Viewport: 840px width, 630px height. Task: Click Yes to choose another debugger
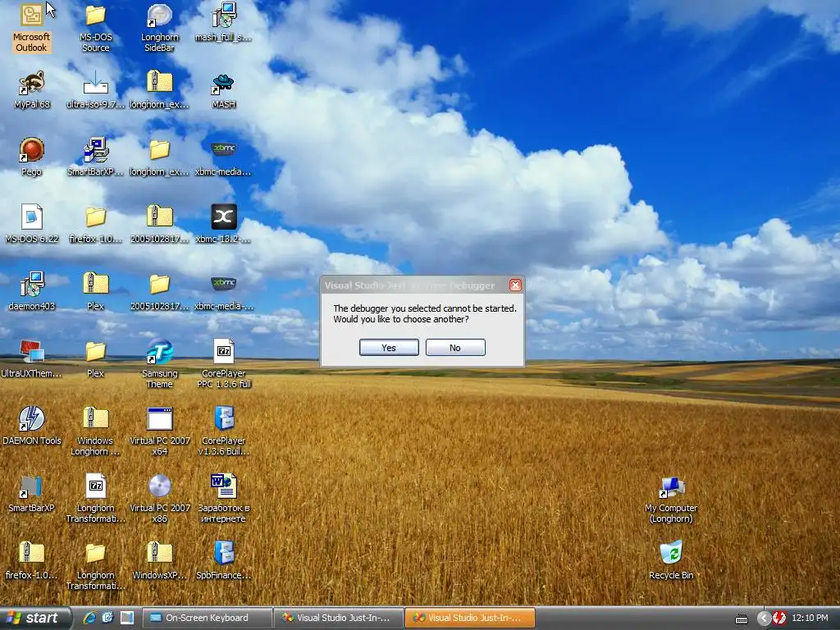[x=389, y=348]
